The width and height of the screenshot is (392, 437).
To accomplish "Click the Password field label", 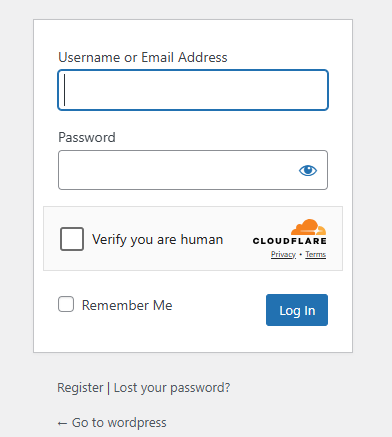I will tap(87, 137).
